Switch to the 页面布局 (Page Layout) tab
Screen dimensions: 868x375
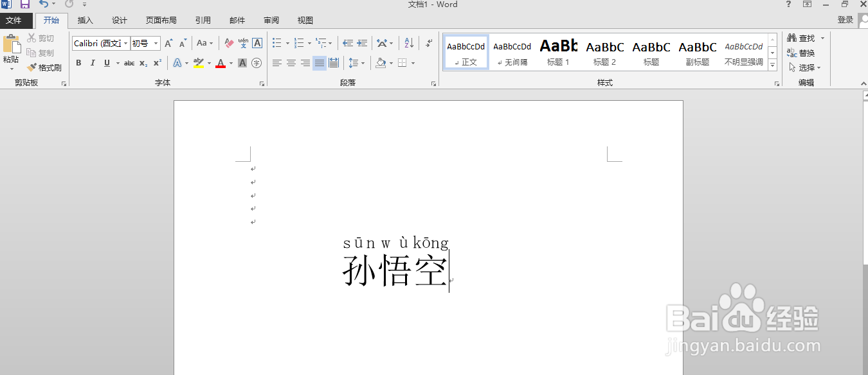(161, 21)
